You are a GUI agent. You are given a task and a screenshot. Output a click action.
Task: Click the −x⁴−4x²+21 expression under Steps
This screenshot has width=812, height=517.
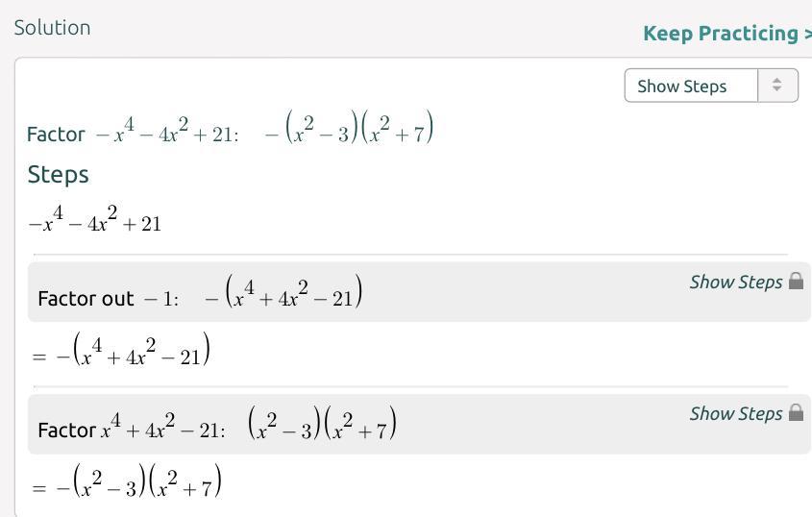[x=95, y=222]
